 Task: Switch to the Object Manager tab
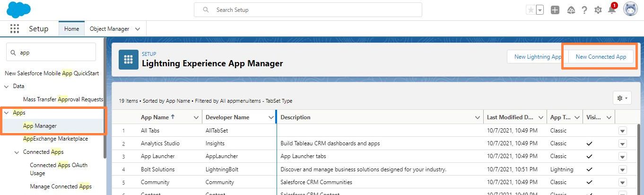tap(109, 29)
